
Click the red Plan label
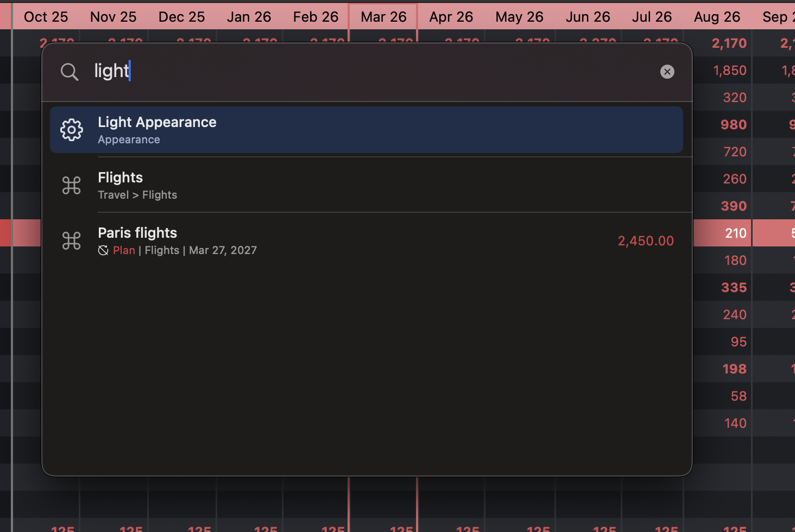click(x=124, y=250)
